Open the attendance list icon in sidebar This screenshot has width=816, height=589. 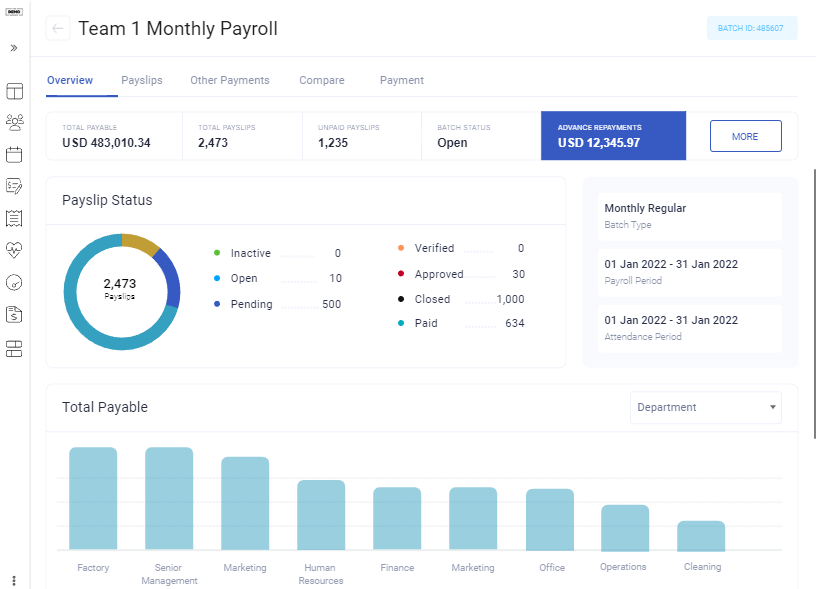click(x=14, y=218)
